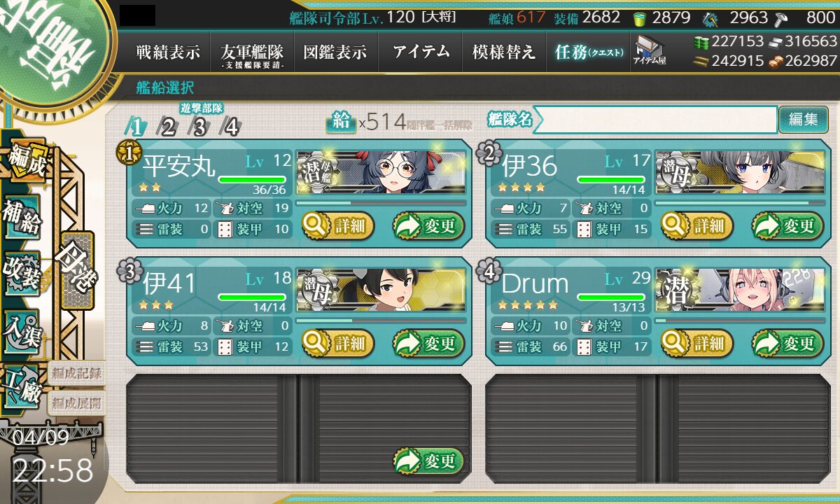Open the 補給 (Supply) side icon
This screenshot has width=840, height=504.
(22, 218)
